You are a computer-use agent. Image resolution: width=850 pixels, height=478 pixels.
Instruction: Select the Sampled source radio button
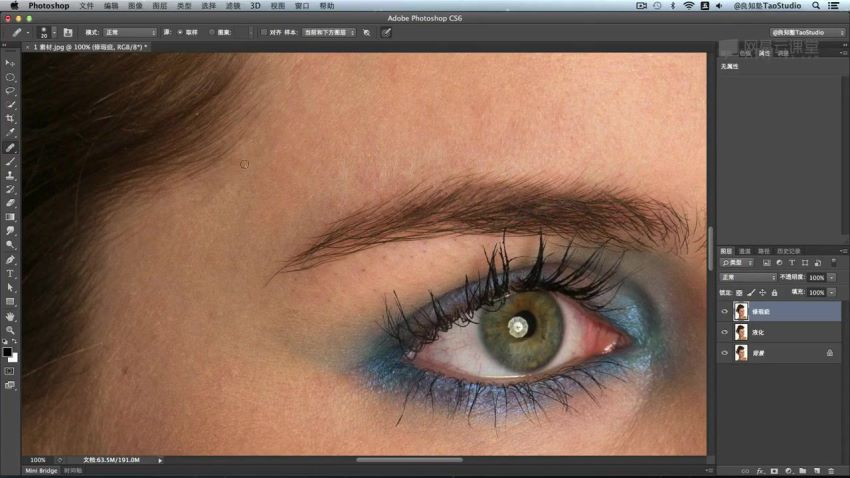pos(181,33)
